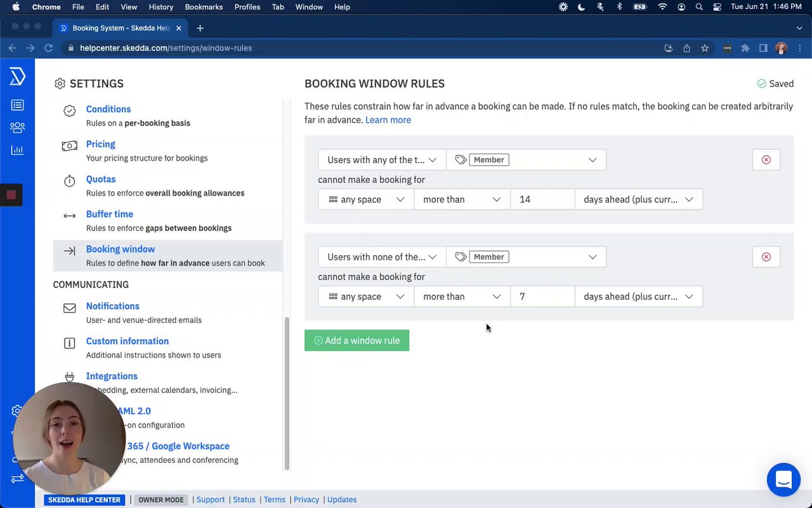Open the Buffer time settings link
The image size is (812, 508).
[110, 214]
